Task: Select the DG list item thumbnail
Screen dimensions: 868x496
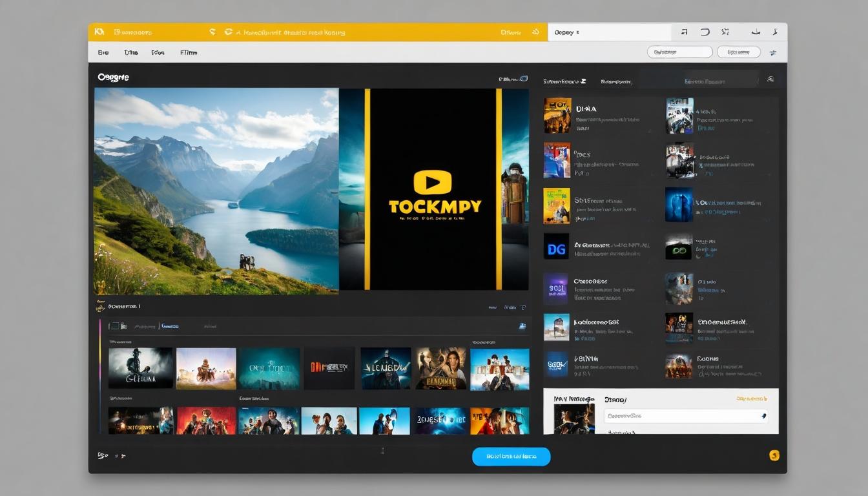Action: 556,247
